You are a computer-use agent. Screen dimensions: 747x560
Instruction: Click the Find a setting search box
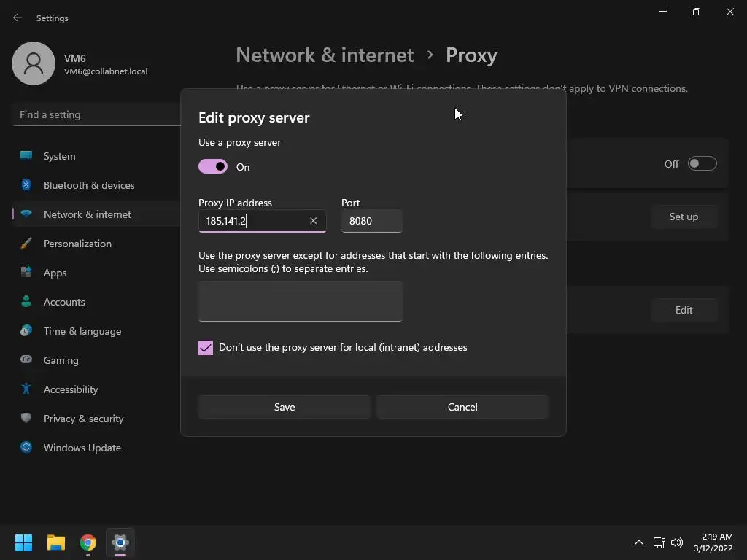96,114
